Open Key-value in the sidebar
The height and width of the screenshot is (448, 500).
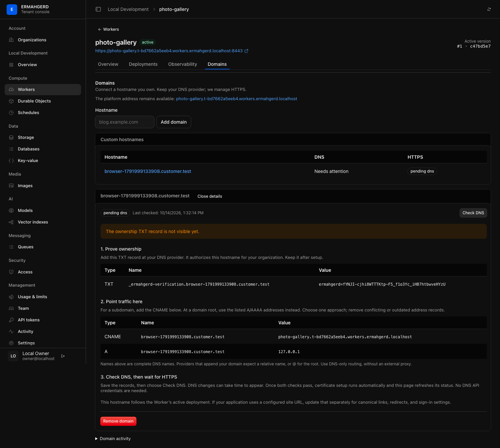43,161
